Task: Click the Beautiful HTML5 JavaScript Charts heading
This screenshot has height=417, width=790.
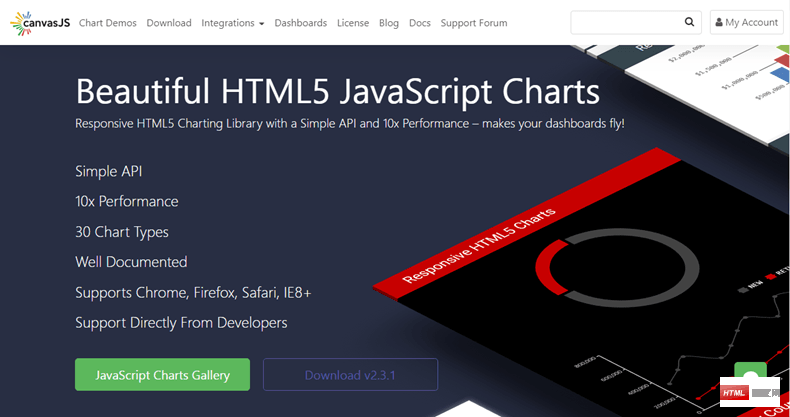Action: 338,92
